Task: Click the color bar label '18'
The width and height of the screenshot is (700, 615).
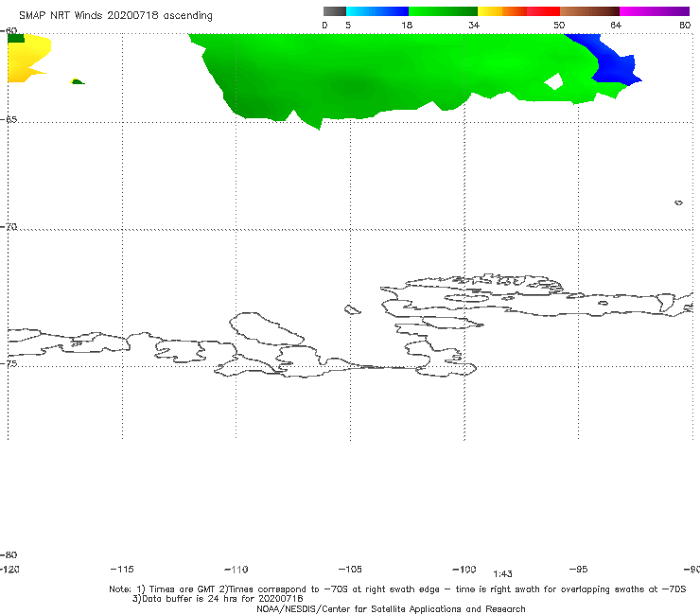Action: (x=407, y=26)
